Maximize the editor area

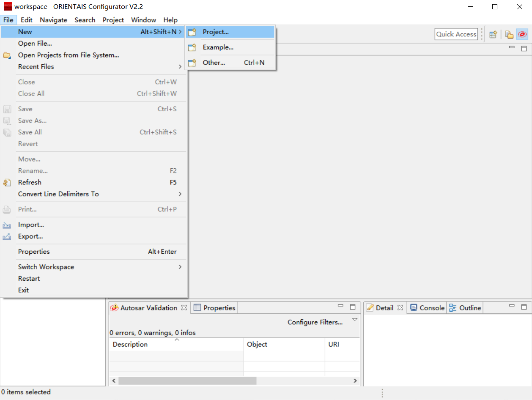point(524,49)
